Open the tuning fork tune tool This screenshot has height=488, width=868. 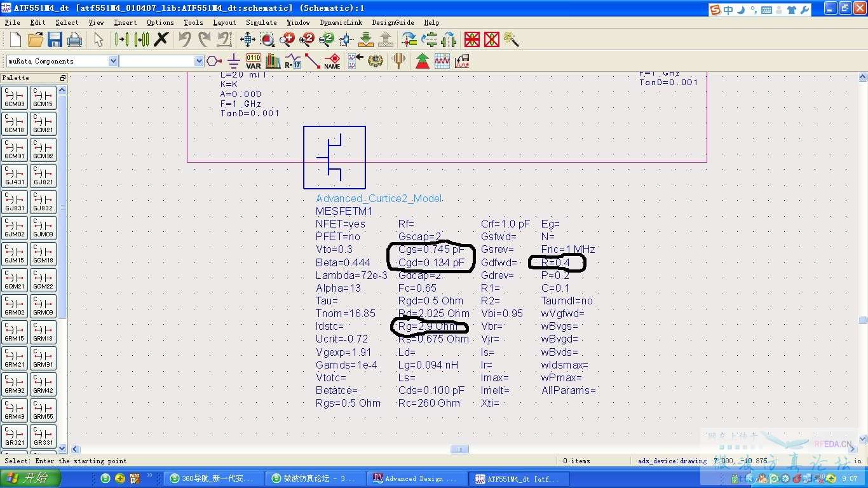coord(399,61)
